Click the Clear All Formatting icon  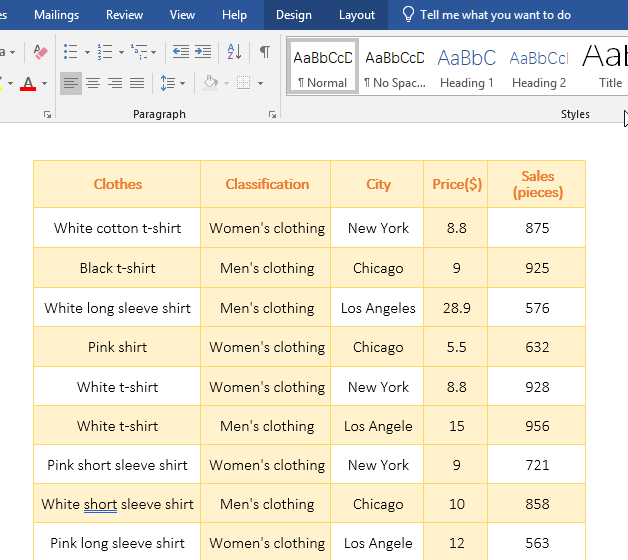pyautogui.click(x=40, y=52)
